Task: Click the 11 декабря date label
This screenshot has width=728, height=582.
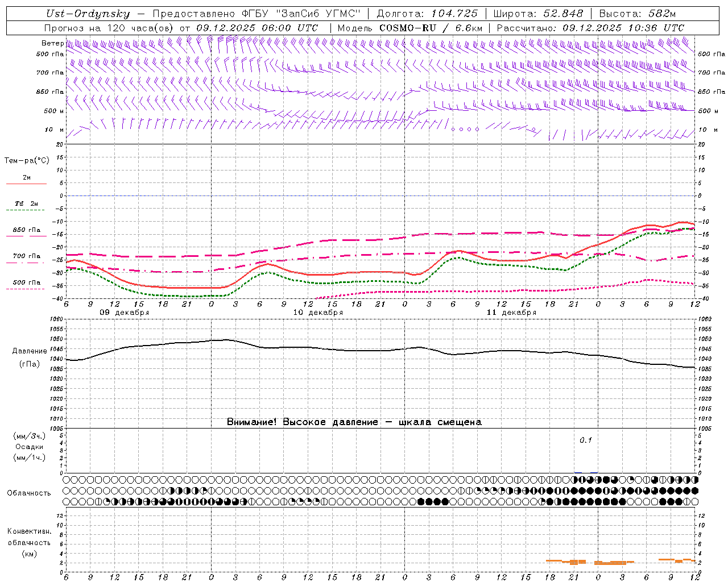Action: 511,313
